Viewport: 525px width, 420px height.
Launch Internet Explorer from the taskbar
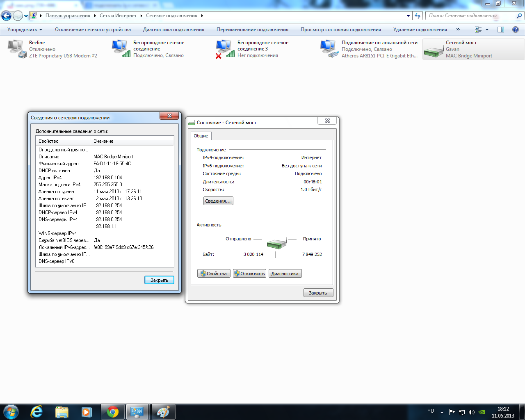(x=37, y=412)
